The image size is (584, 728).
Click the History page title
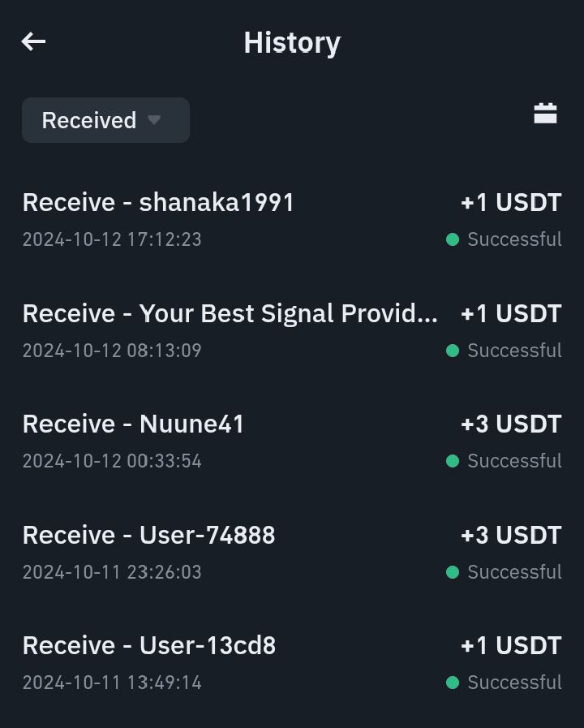(x=292, y=42)
